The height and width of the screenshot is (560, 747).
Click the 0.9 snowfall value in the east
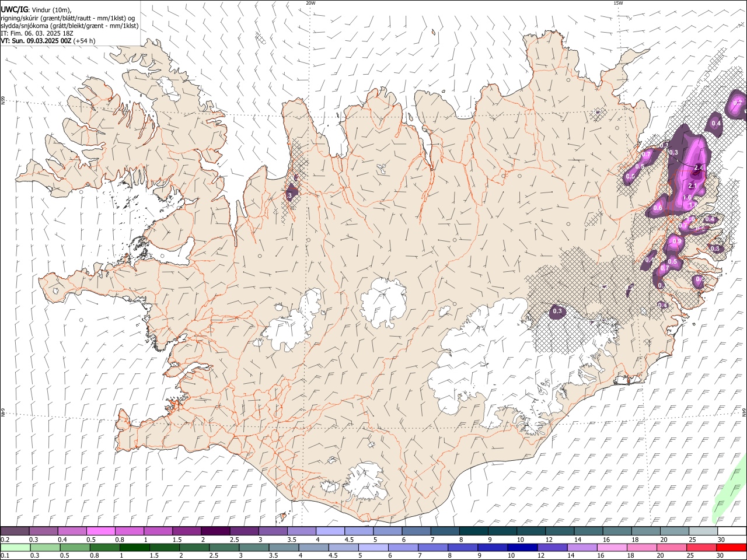[677, 241]
